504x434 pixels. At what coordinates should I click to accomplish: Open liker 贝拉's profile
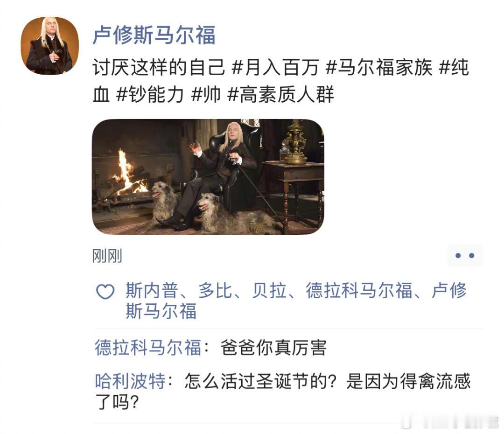coord(269,291)
